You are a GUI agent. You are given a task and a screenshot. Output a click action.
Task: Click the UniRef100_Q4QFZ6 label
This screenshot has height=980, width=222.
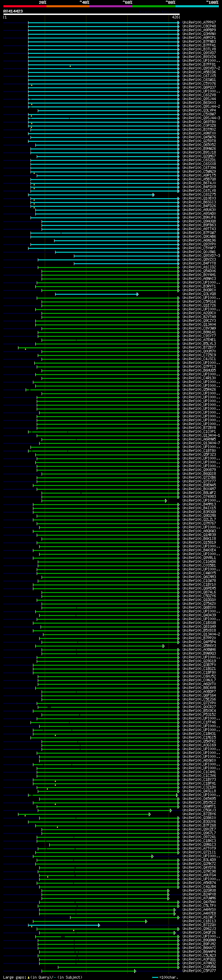[199, 932]
